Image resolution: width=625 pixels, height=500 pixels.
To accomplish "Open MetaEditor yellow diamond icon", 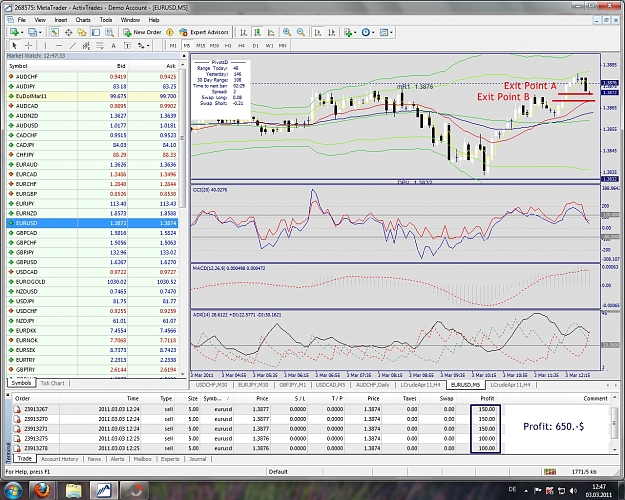I will click(170, 32).
